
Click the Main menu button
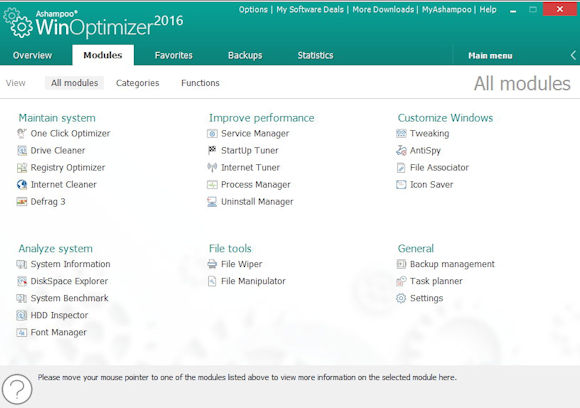(x=490, y=56)
